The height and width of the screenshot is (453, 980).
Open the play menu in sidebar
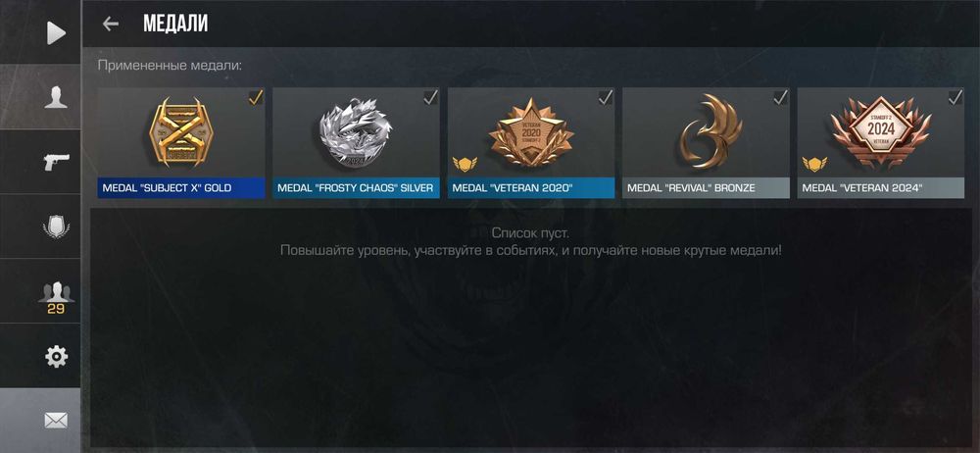pos(56,32)
